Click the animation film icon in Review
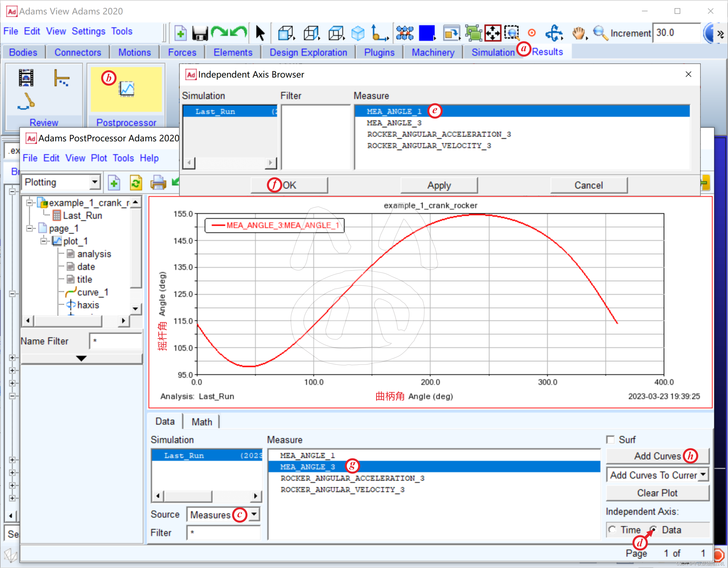Viewport: 728px width, 568px height. click(x=26, y=78)
